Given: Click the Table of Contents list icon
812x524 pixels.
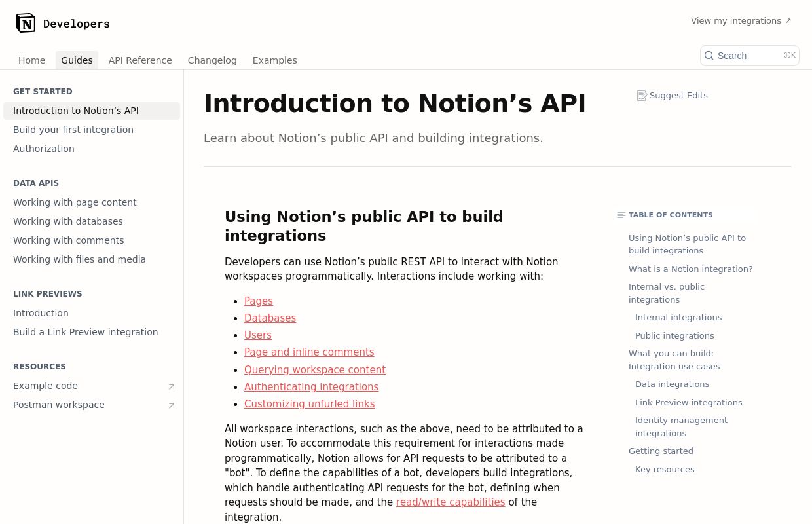Looking at the screenshot, I should coord(621,215).
